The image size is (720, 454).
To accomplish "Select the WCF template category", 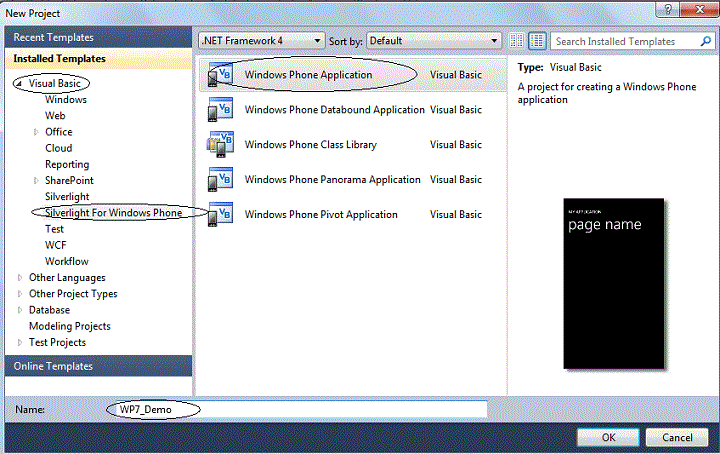I will point(56,245).
